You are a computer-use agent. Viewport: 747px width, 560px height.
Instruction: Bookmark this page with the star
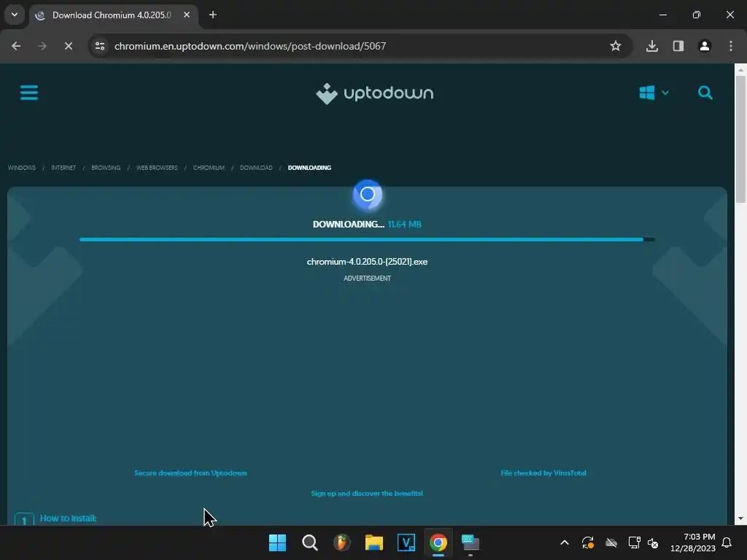pyautogui.click(x=615, y=46)
